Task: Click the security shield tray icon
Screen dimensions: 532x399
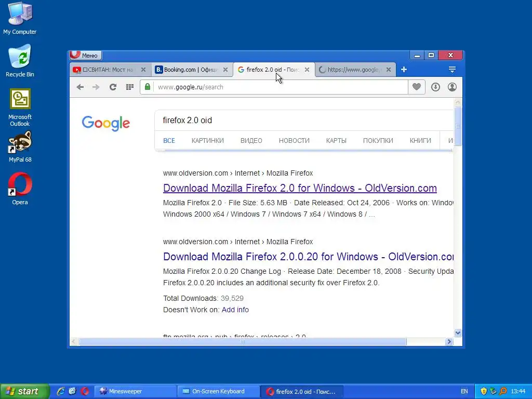Action: [484, 391]
